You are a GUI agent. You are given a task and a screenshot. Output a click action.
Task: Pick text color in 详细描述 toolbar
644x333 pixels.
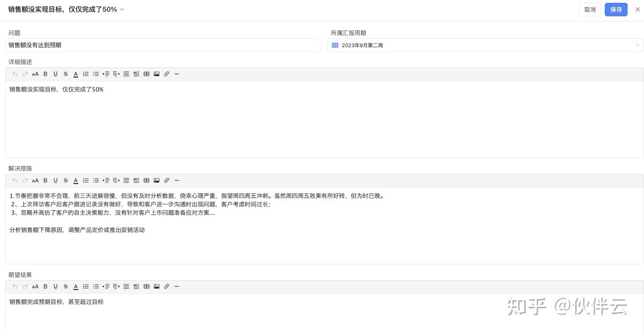(76, 74)
